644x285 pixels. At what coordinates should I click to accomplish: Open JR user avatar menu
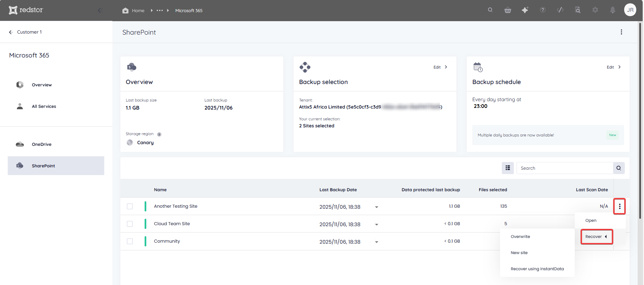pyautogui.click(x=630, y=10)
